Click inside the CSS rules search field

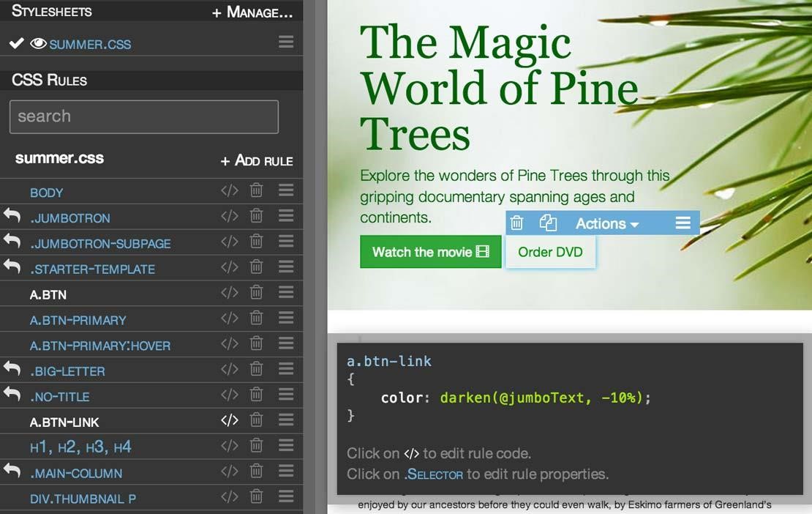pyautogui.click(x=143, y=116)
